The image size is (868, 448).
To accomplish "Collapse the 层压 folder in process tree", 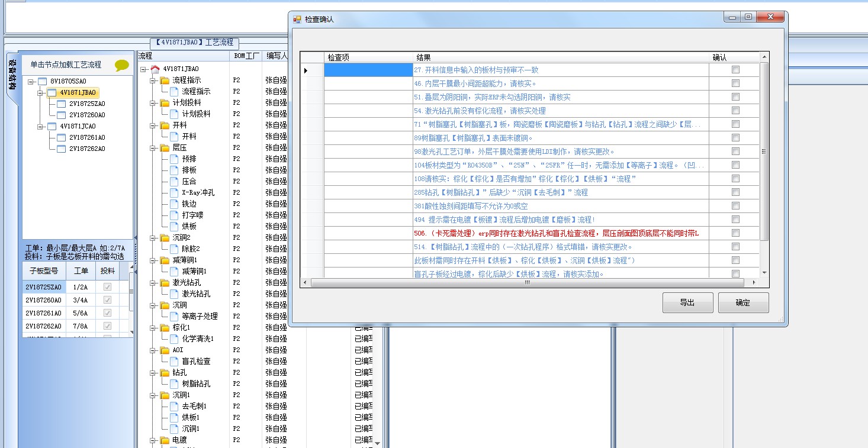I will 153,147.
